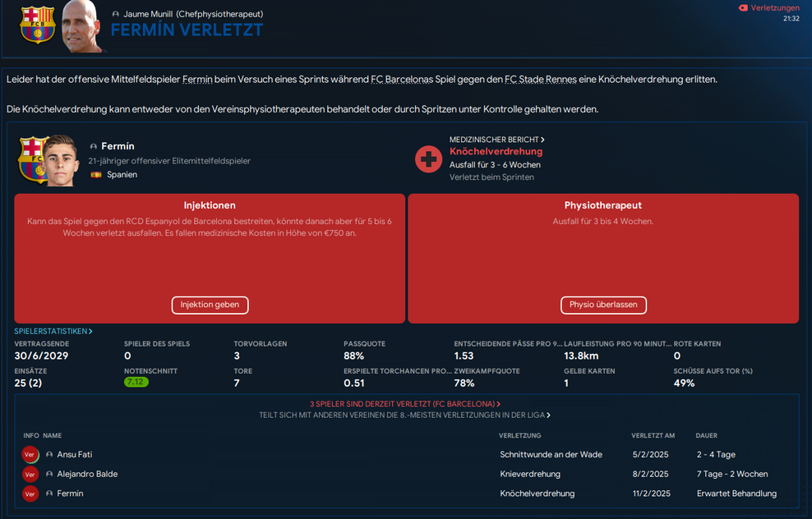
Task: Open the Fermin name link in the message text
Action: click(197, 80)
